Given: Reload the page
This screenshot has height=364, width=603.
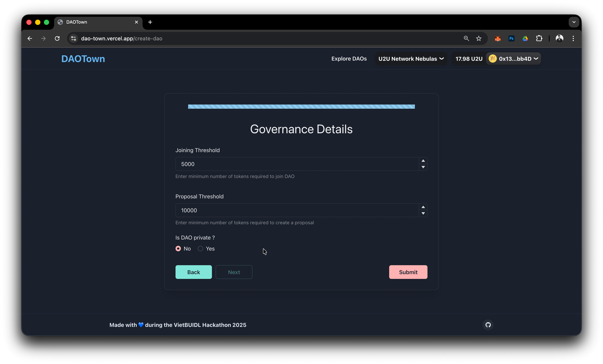Looking at the screenshot, I should click(x=57, y=38).
